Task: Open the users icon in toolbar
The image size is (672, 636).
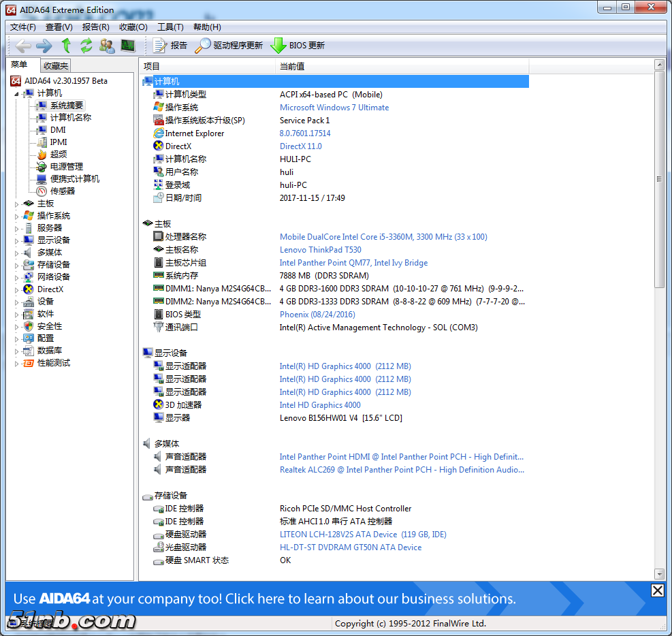Action: [107, 46]
